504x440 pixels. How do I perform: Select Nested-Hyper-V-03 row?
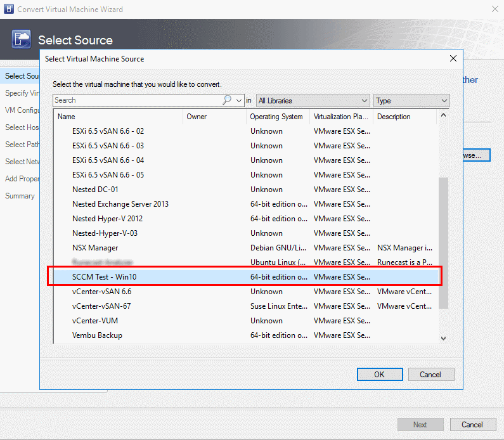[x=246, y=233]
